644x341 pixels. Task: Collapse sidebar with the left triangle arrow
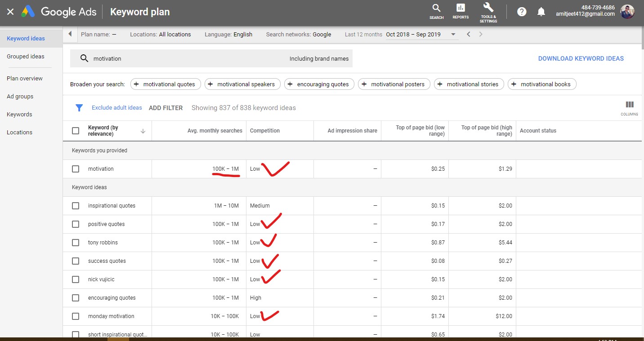70,34
